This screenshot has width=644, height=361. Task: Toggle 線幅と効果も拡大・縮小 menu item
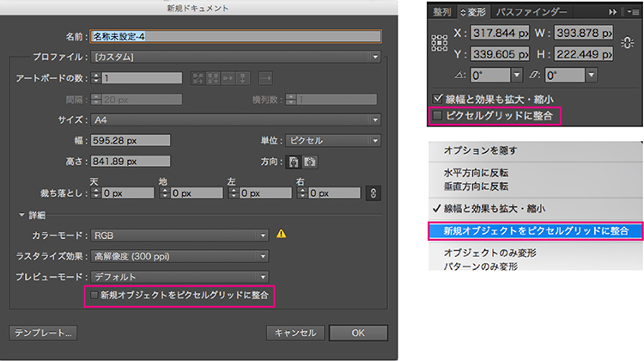535,209
